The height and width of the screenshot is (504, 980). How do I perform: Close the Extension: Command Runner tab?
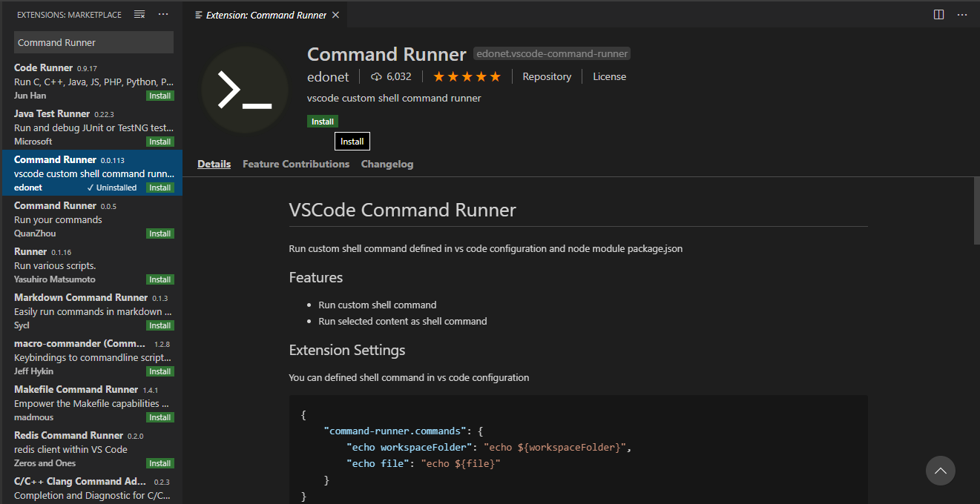(333, 14)
